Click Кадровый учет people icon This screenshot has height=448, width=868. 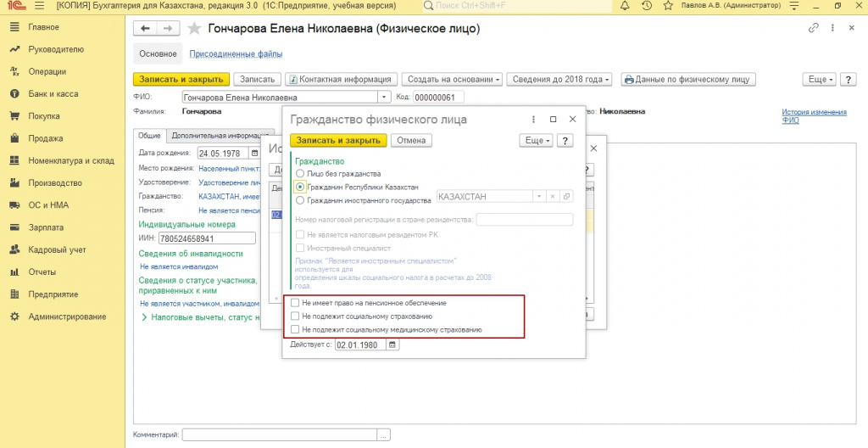[x=15, y=249]
